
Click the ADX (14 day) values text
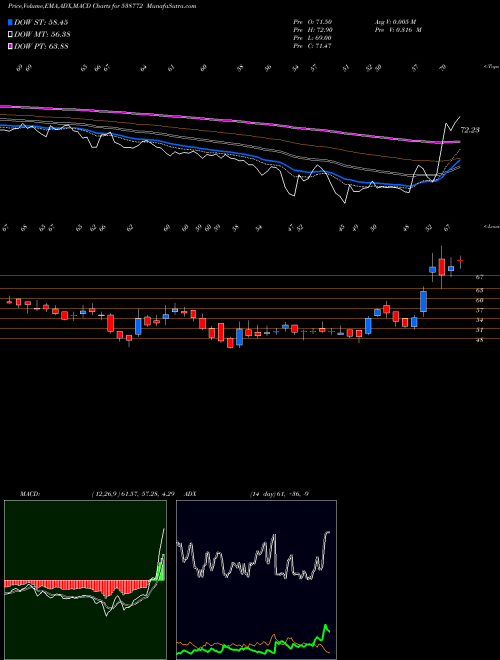coord(279,493)
